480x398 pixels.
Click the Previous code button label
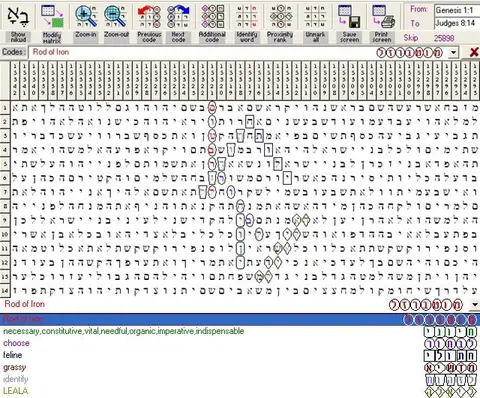[149, 37]
